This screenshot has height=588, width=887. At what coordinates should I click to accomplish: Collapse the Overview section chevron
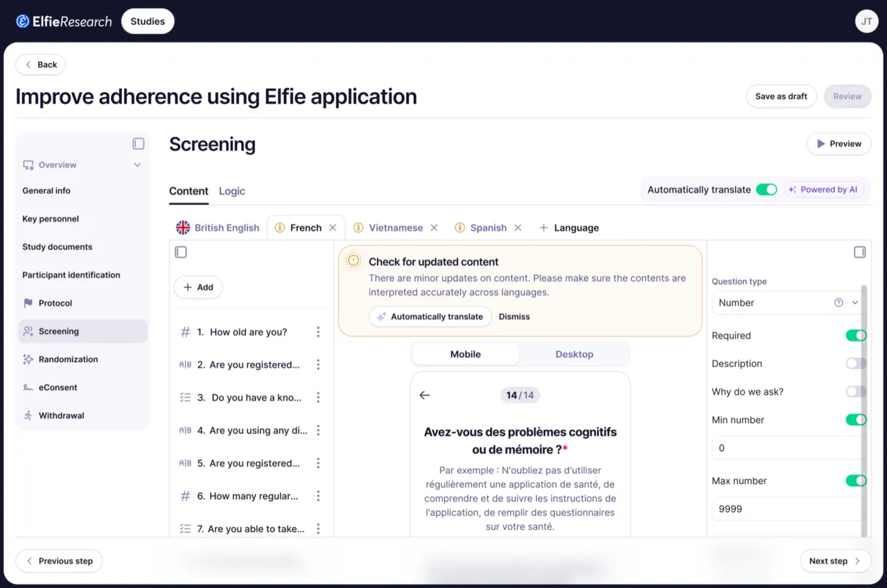[137, 165]
